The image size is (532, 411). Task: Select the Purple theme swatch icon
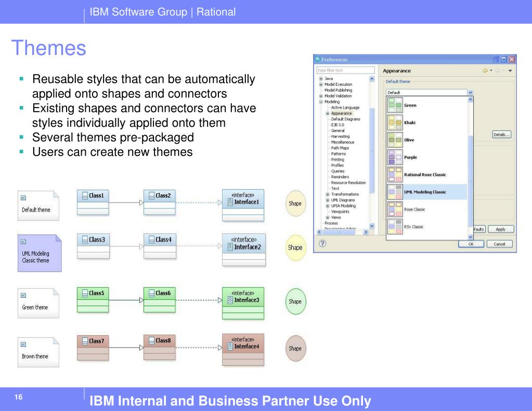(x=395, y=157)
